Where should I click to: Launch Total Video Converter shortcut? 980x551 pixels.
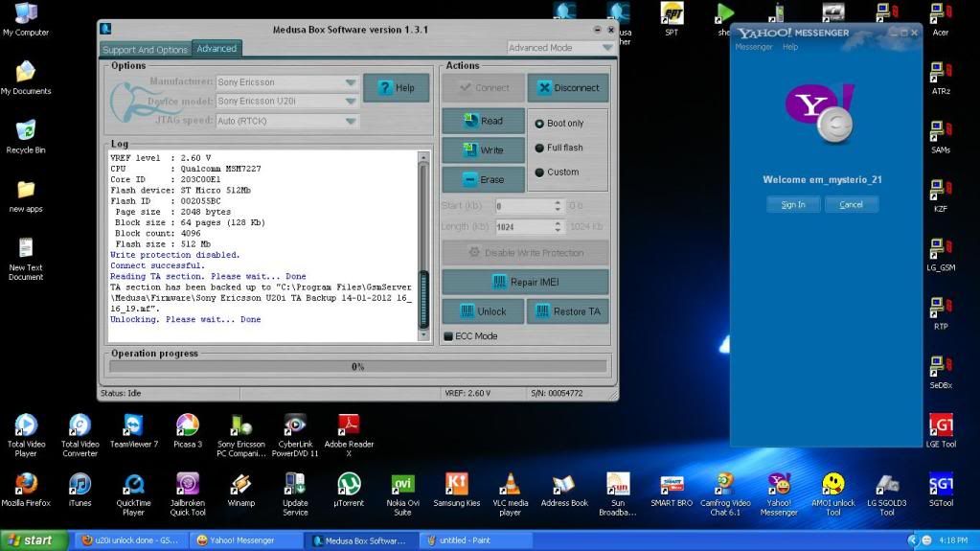(x=80, y=435)
